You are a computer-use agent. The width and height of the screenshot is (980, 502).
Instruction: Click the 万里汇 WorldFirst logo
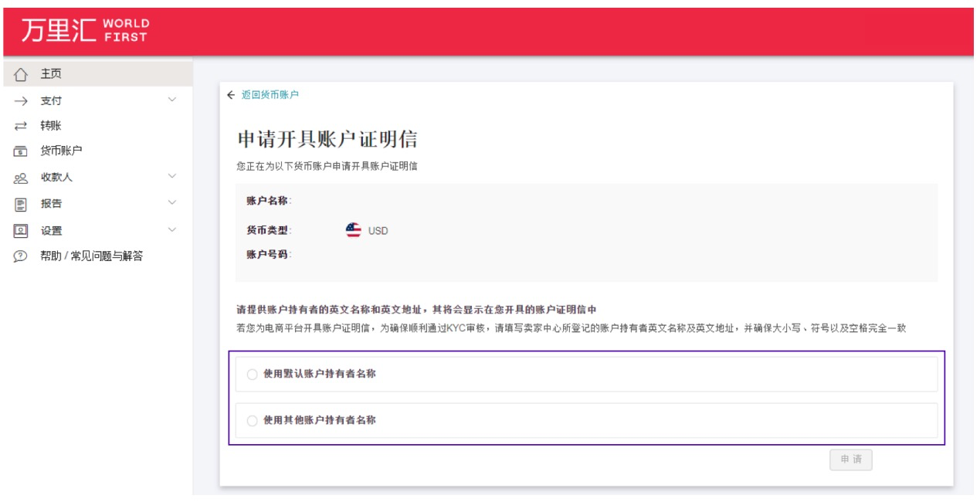[85, 30]
